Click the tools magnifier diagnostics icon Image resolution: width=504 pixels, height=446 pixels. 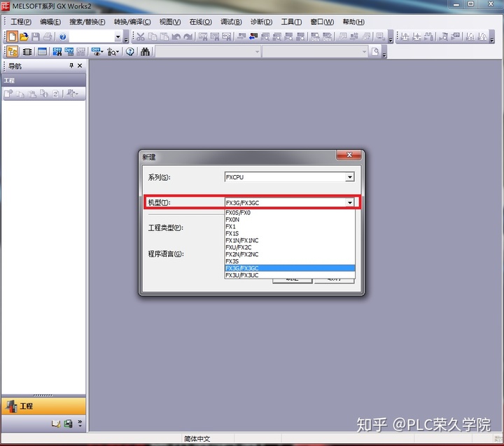(x=111, y=51)
